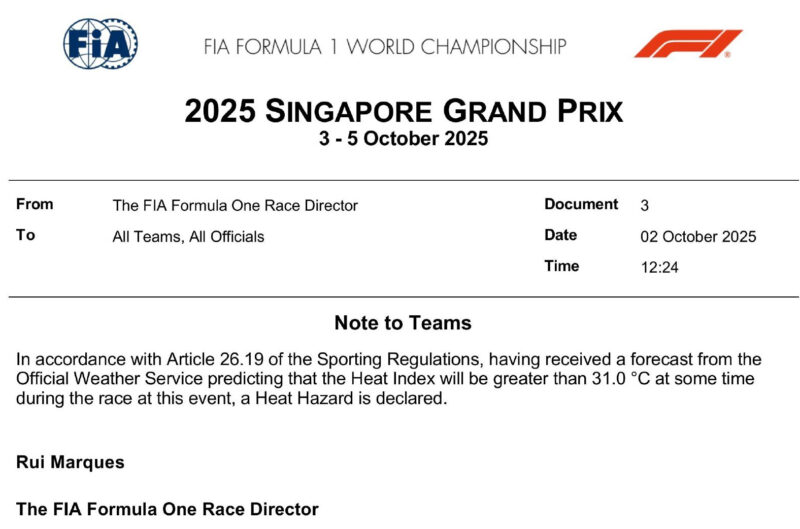This screenshot has width=800, height=529.
Task: Click the Rui Marques signature name
Action: pyautogui.click(x=68, y=462)
